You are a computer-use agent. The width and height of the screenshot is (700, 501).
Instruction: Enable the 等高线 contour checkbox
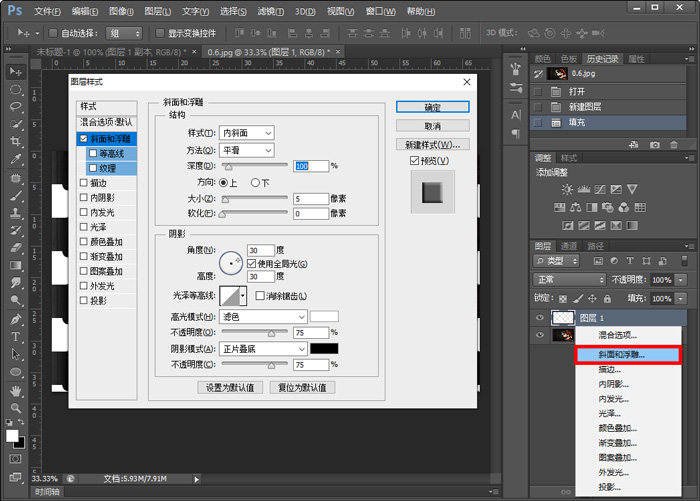[93, 153]
